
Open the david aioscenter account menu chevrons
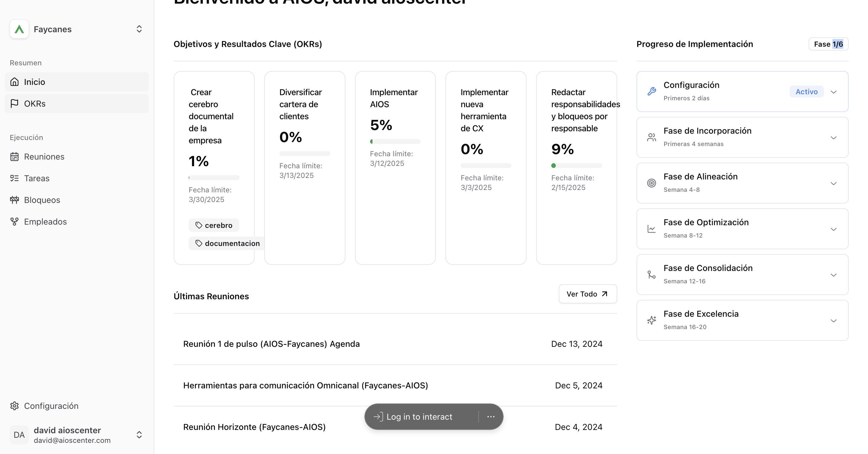pos(139,435)
